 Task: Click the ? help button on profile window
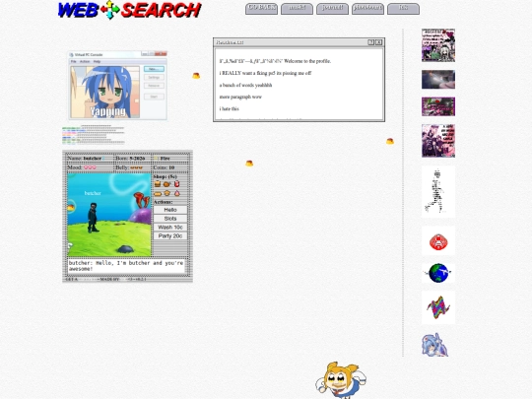370,42
